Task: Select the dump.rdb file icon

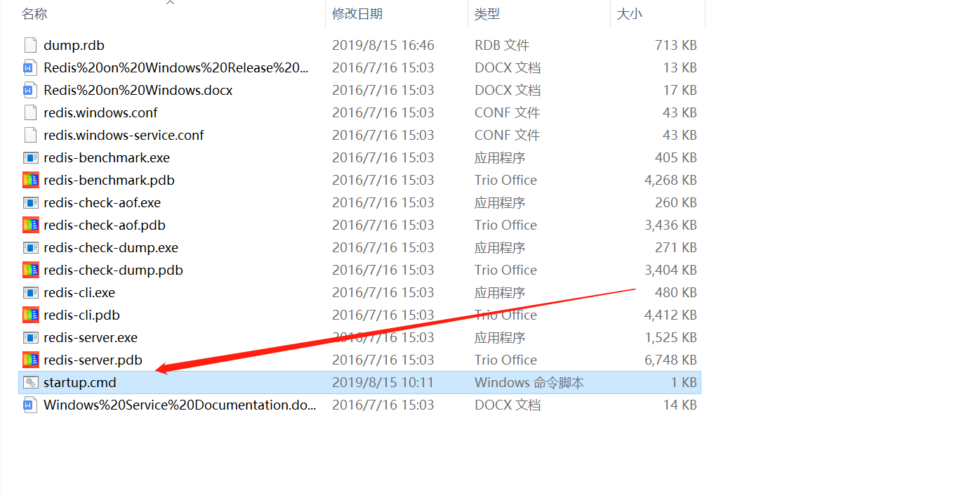Action: (30, 45)
